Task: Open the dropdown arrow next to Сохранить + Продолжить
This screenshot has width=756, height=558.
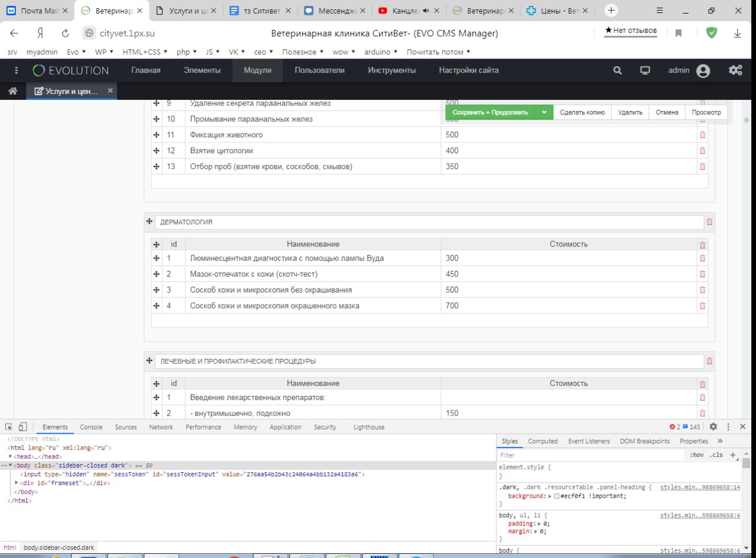Action: (544, 112)
